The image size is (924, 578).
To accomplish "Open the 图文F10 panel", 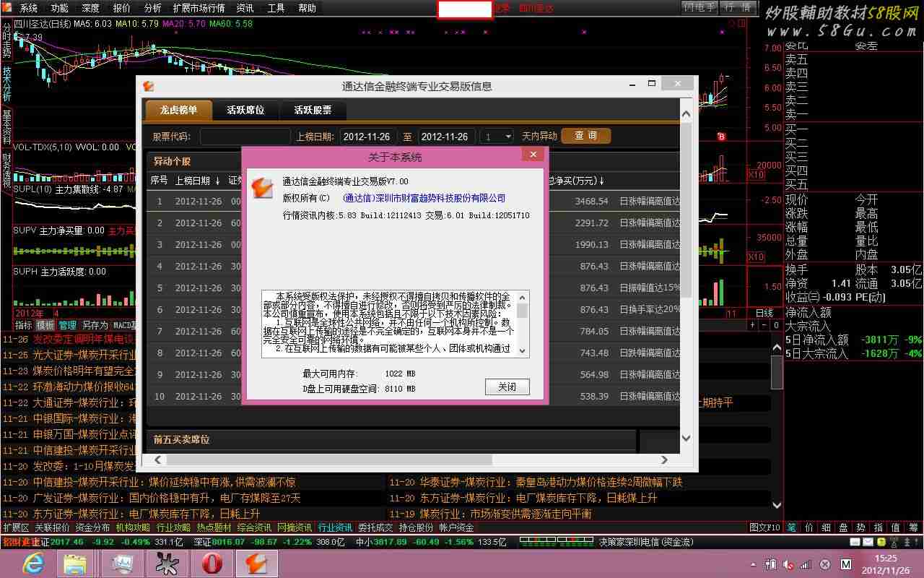I will (765, 527).
